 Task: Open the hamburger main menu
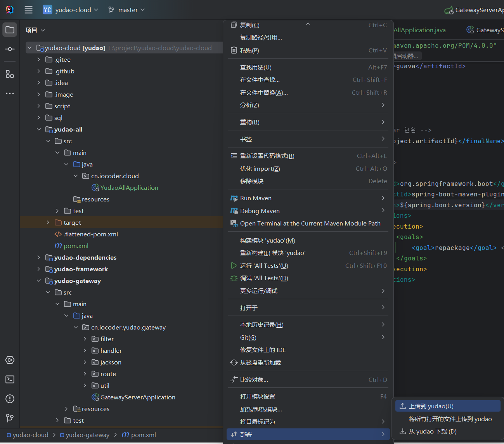(28, 10)
